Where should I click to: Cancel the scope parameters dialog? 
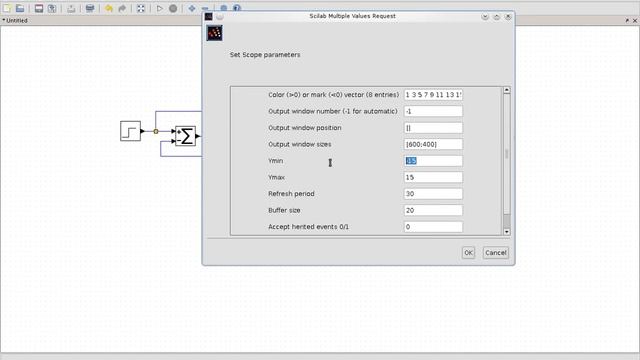coord(496,253)
